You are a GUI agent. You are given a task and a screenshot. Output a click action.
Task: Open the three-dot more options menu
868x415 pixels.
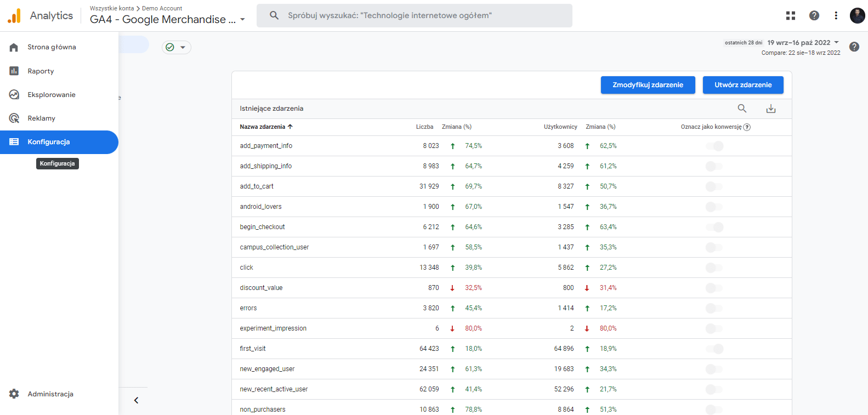coord(836,16)
